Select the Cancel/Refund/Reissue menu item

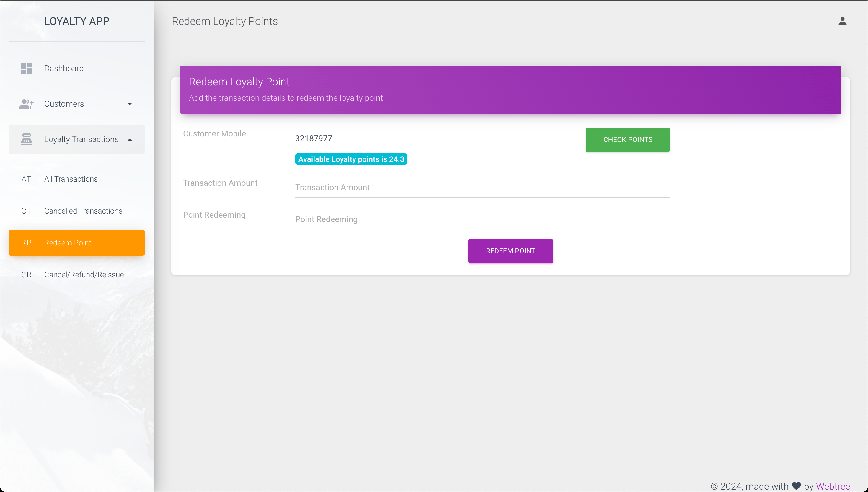point(84,274)
